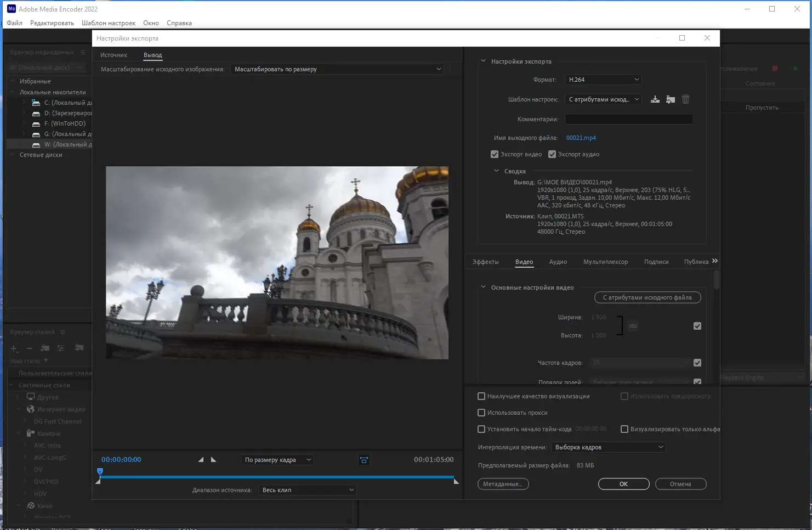Click the width-height link chain icon
The height and width of the screenshot is (530, 812).
(633, 326)
